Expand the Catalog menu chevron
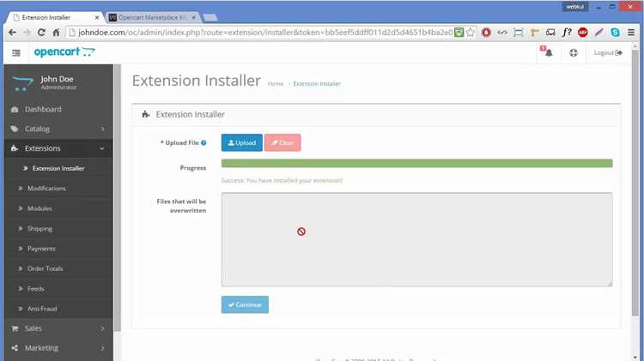The height and width of the screenshot is (361, 644). (x=103, y=129)
